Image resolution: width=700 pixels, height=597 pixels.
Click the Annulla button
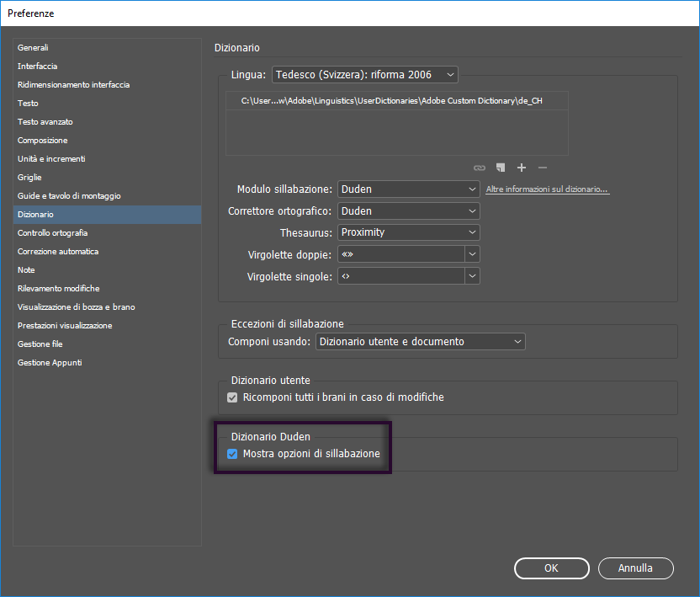click(x=636, y=568)
